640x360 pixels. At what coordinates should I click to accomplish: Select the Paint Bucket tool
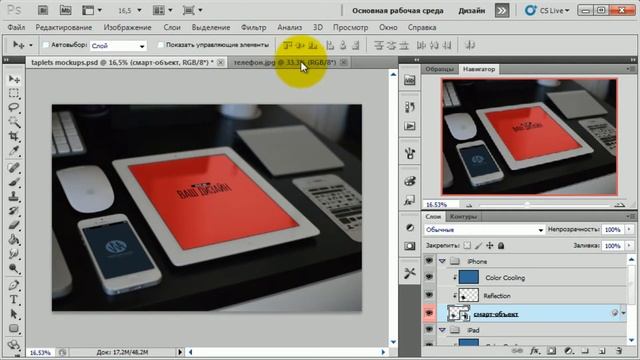[x=14, y=239]
